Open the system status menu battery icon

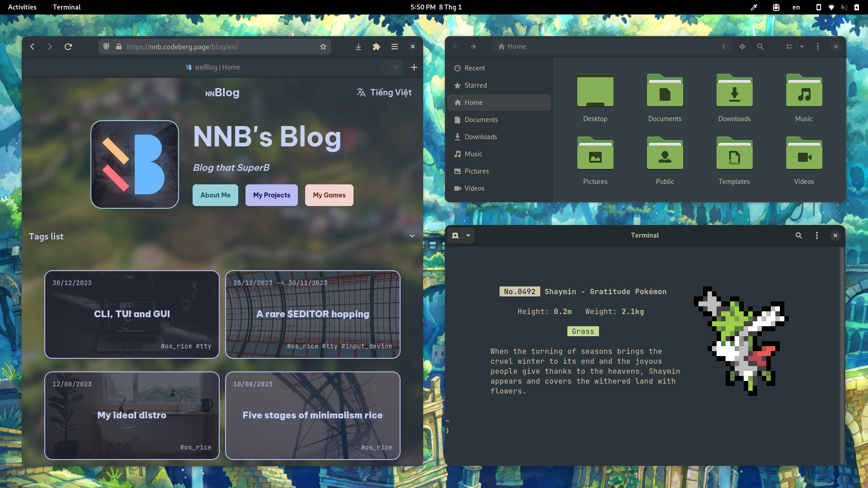point(857,7)
